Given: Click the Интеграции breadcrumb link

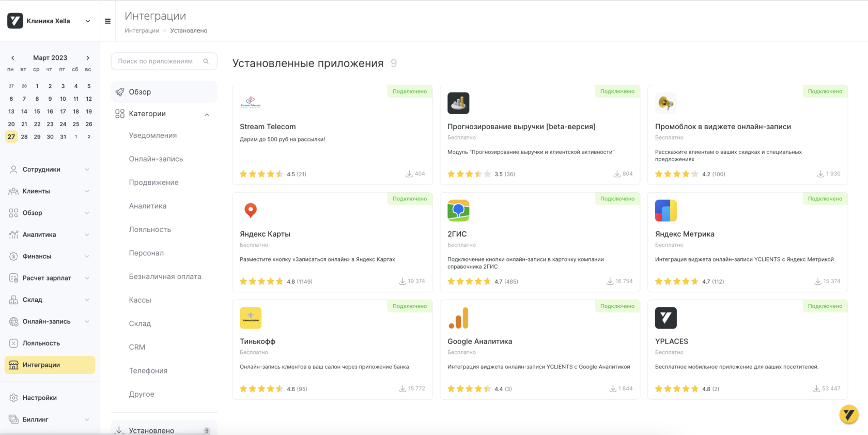Looking at the screenshot, I should pos(142,30).
